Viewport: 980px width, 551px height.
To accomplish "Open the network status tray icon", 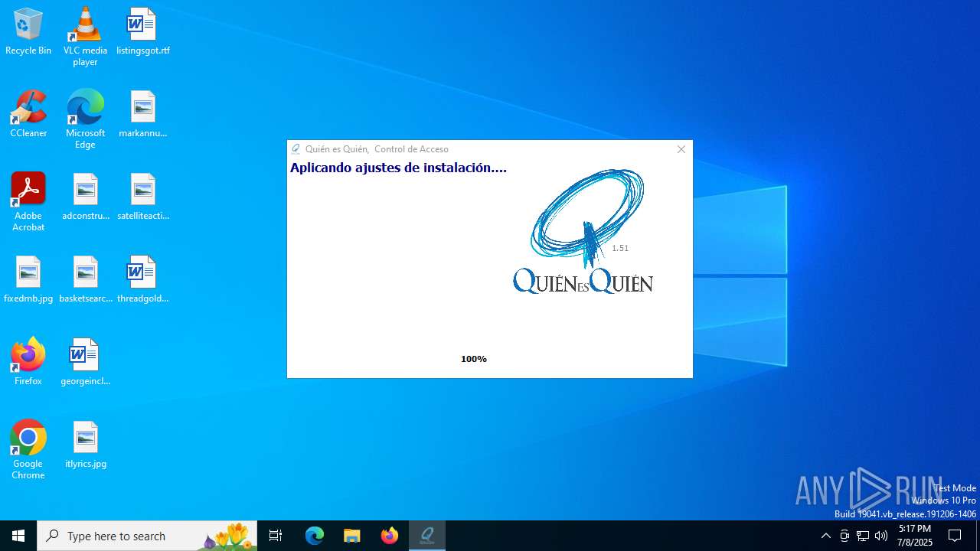I will 863,536.
